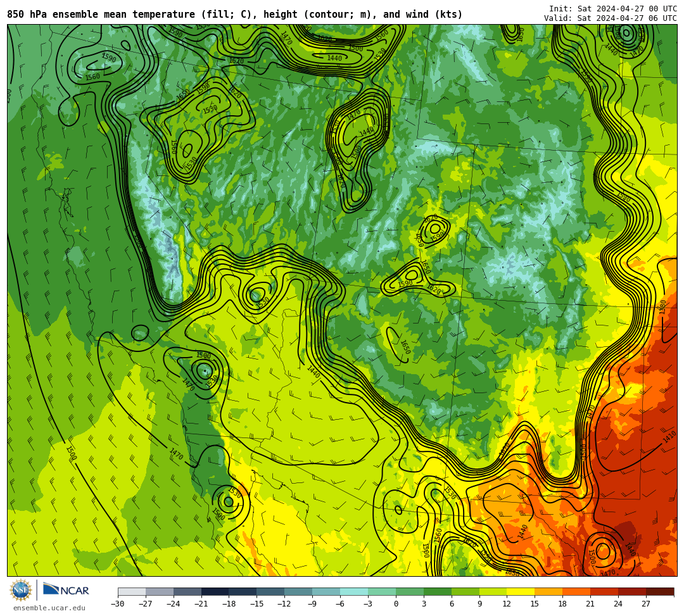
Task: Pick the darkest brown color bar segment after 27
Action: click(x=660, y=591)
